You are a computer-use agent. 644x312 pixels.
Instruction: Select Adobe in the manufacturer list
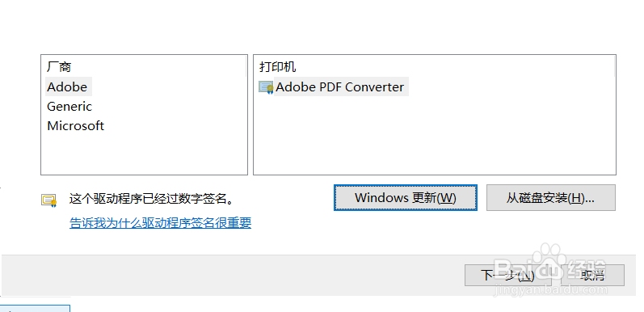68,87
